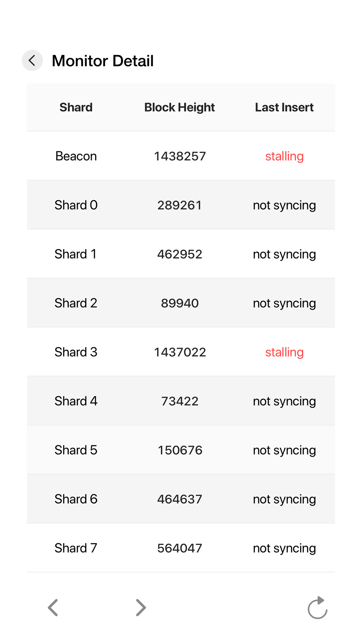
Task: Click the red stalling status for Beacon
Action: coord(284,156)
